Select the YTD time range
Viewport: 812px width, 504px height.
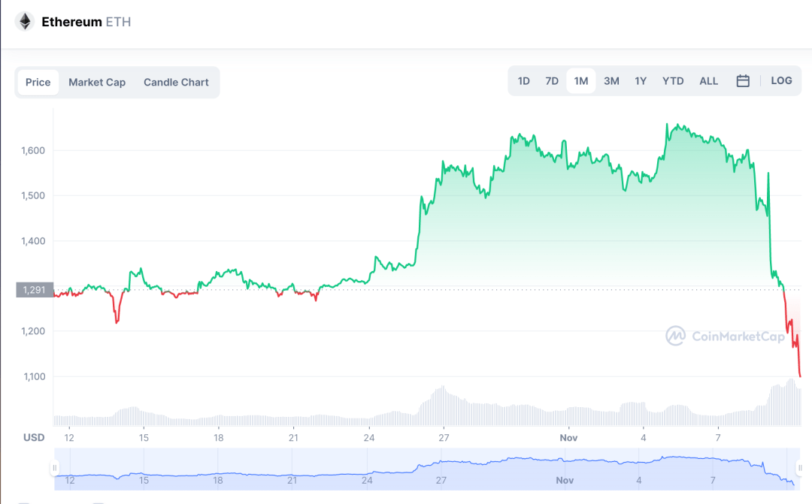point(673,81)
